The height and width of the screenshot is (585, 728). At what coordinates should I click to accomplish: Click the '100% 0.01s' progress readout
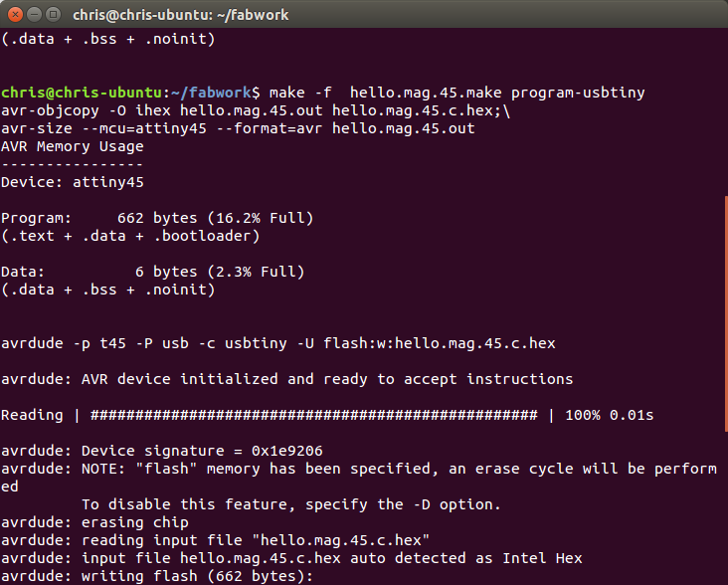[x=609, y=415]
